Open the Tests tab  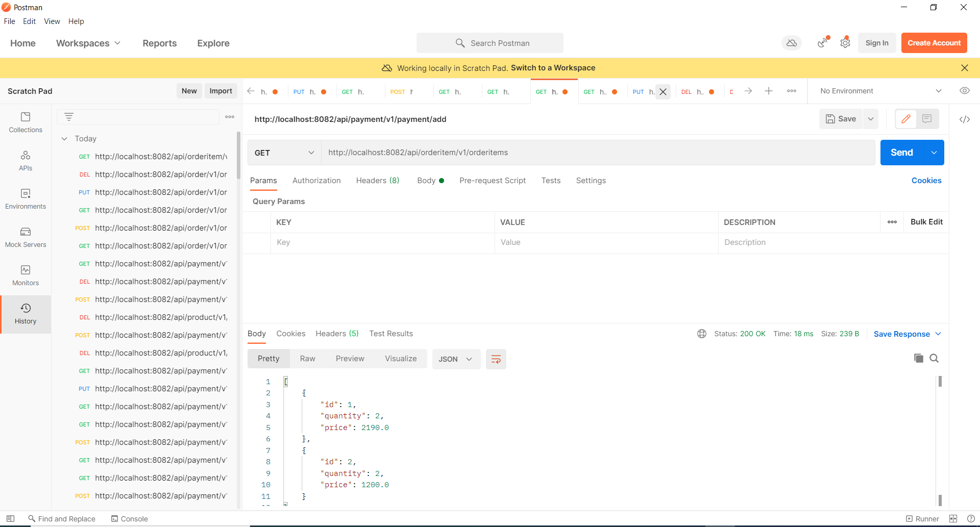[551, 181]
